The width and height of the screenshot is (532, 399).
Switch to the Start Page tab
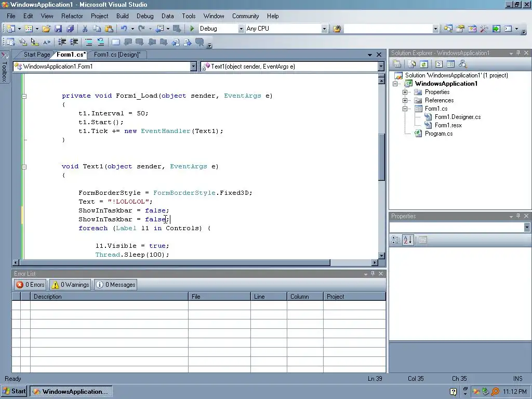[x=37, y=55]
